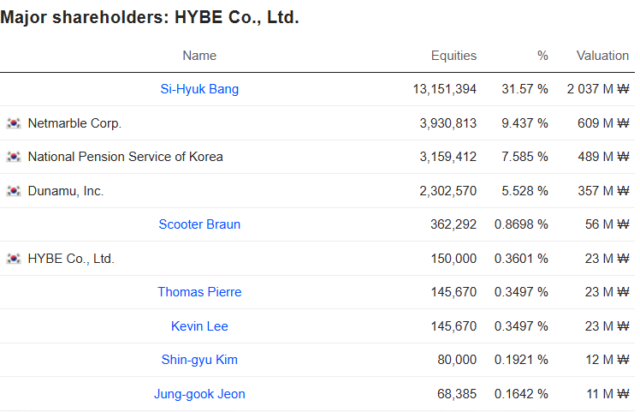Click the 11 M ₩ valuation
This screenshot has width=640, height=412.
[x=608, y=394]
